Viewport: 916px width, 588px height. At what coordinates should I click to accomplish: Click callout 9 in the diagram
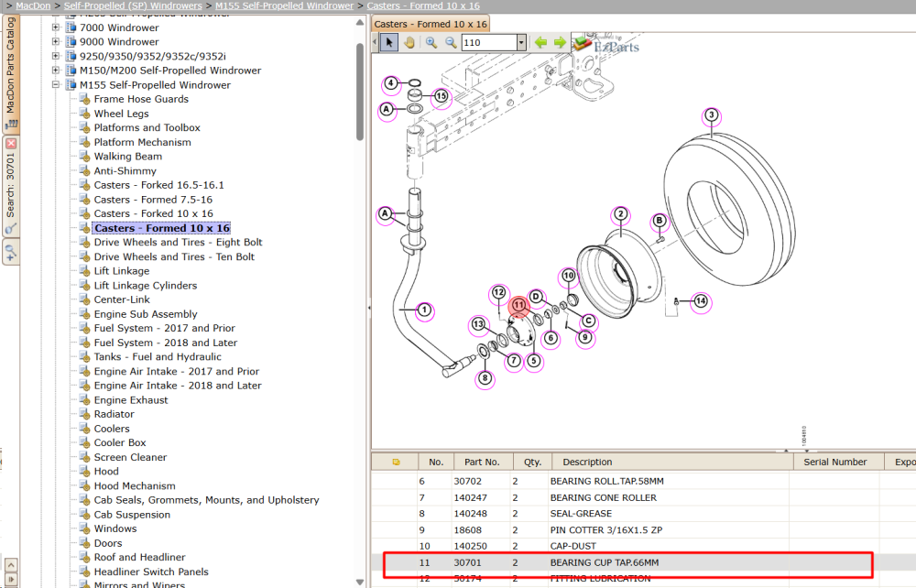[584, 337]
